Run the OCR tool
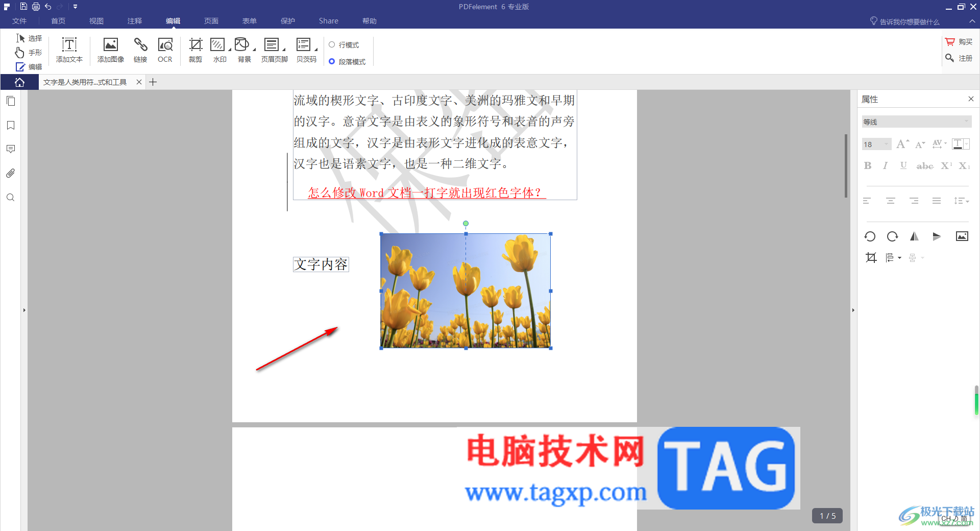The image size is (980, 531). [x=165, y=50]
